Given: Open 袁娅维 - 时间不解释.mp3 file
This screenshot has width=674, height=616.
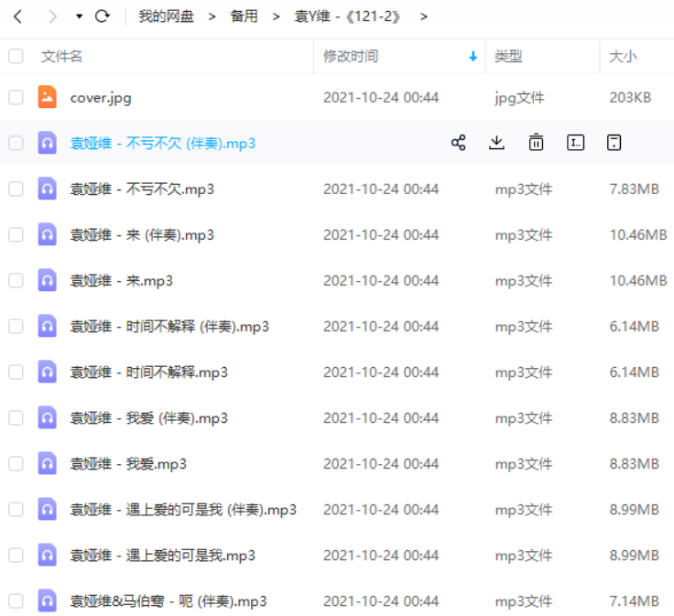Looking at the screenshot, I should [x=148, y=373].
